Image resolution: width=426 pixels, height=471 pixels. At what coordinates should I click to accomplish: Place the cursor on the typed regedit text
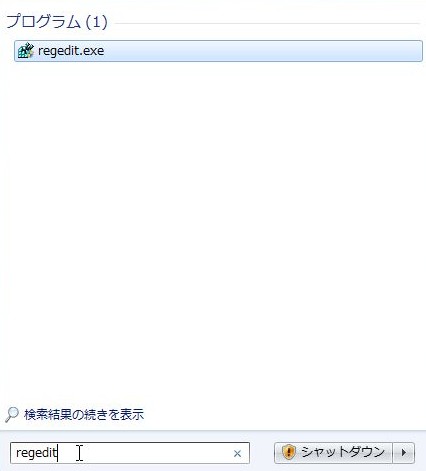pyautogui.click(x=37, y=453)
